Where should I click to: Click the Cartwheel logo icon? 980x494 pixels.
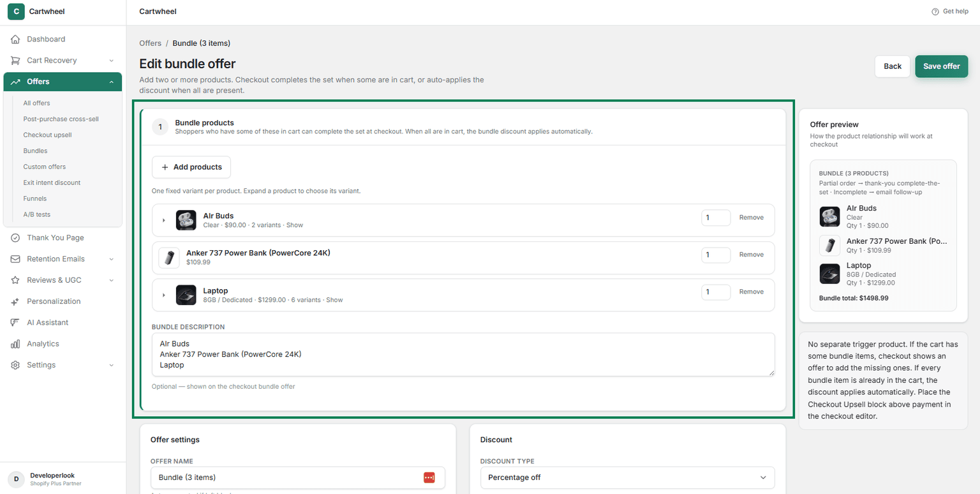pyautogui.click(x=16, y=11)
